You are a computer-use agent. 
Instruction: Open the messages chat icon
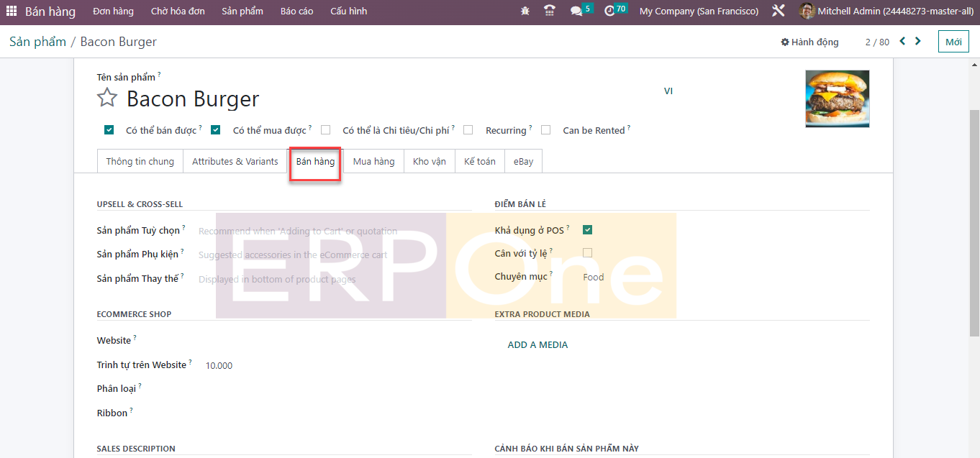coord(576,12)
